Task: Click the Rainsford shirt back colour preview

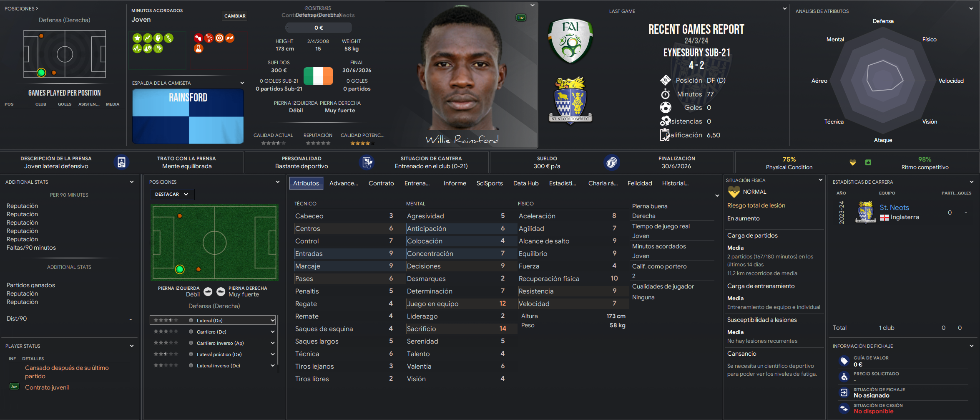Action: click(188, 116)
